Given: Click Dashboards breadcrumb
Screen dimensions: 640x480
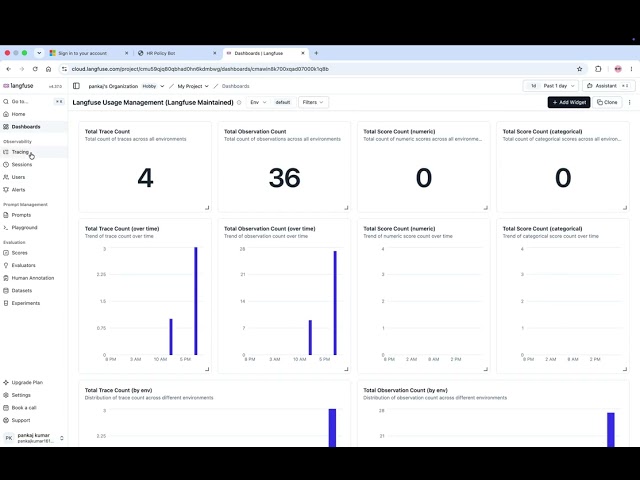Looking at the screenshot, I should 236,86.
